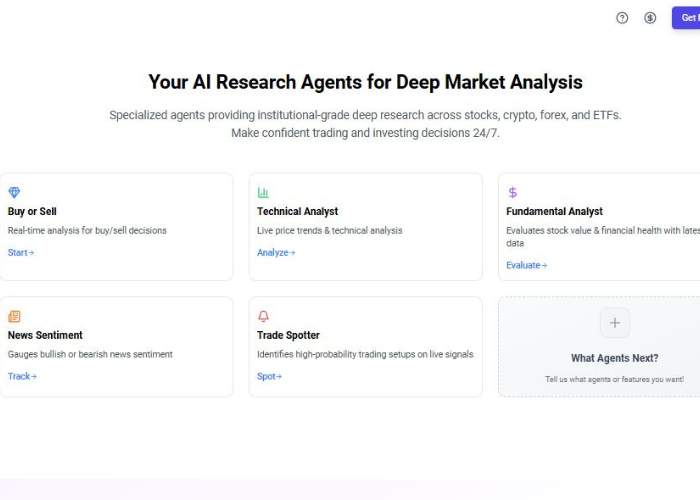Select the Buy or Sell card title
This screenshot has width=700, height=500.
(x=32, y=212)
